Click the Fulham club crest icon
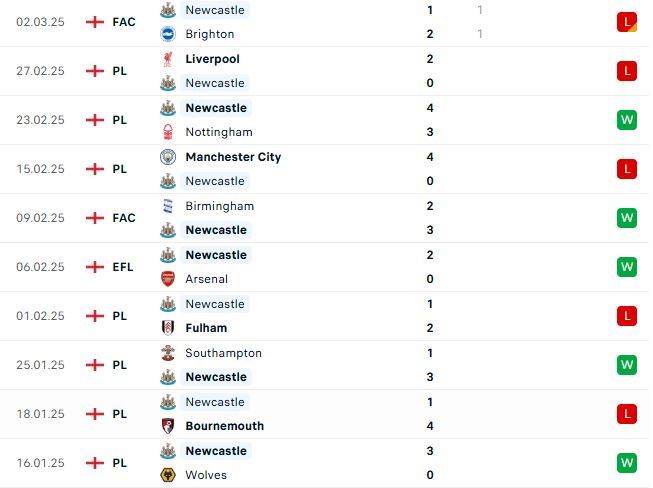Image resolution: width=653 pixels, height=488 pixels. point(168,328)
